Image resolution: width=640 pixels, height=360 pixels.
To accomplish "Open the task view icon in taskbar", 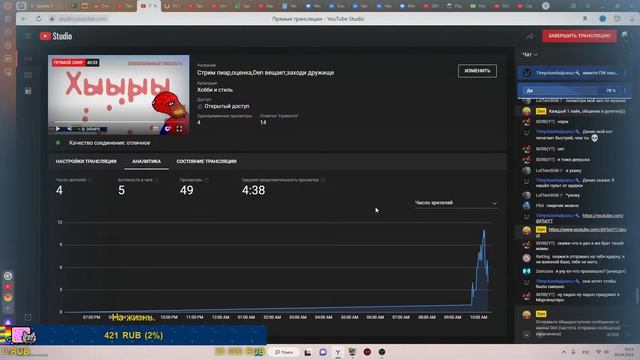I will click(x=308, y=352).
